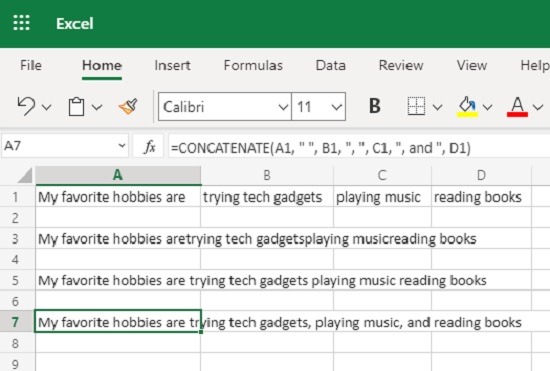Switch to the Insert tab
This screenshot has height=371, width=550.
(172, 65)
